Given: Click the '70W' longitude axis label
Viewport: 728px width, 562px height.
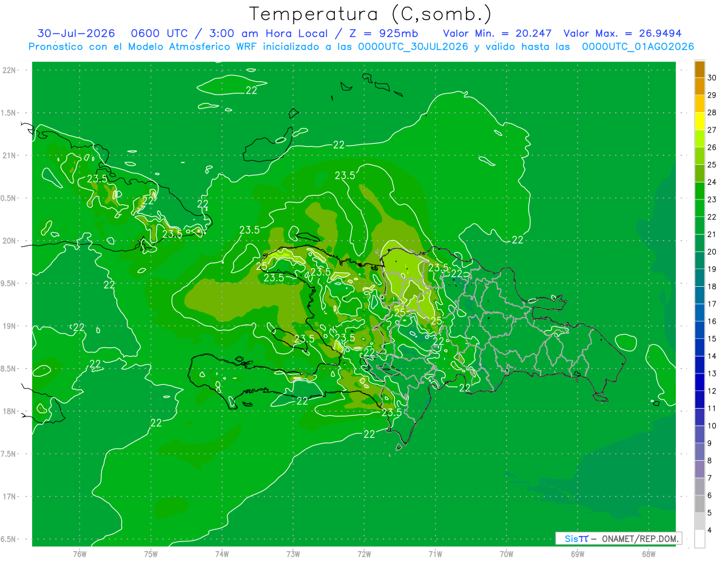Looking at the screenshot, I should (507, 554).
